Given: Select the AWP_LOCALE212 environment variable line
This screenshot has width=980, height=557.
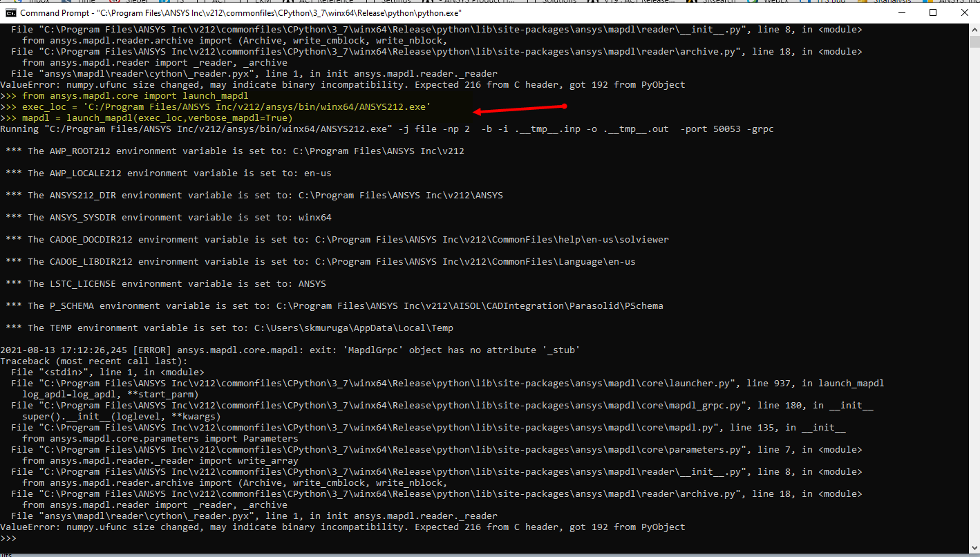Looking at the screenshot, I should click(x=169, y=173).
